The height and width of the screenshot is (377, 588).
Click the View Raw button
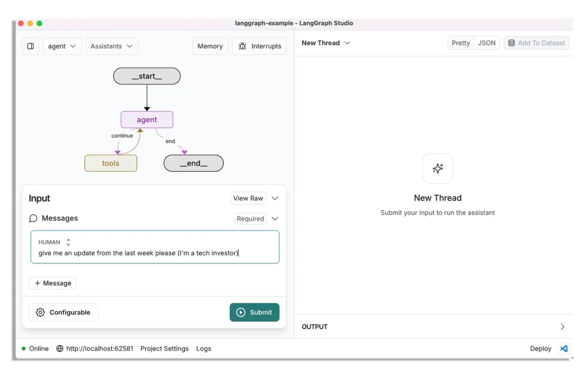(248, 198)
